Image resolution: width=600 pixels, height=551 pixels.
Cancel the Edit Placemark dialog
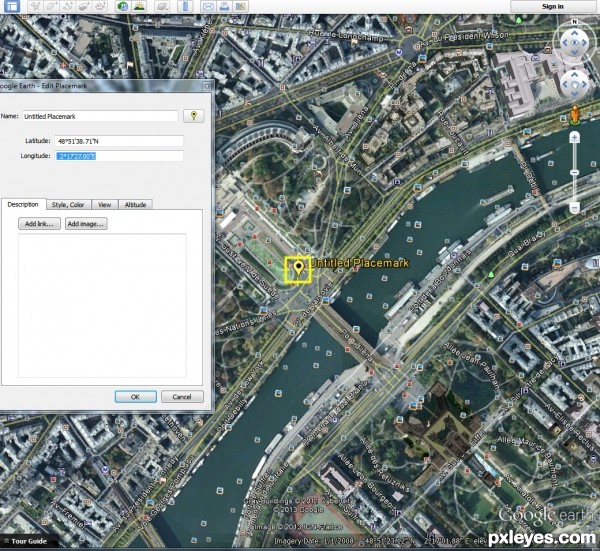[182, 397]
